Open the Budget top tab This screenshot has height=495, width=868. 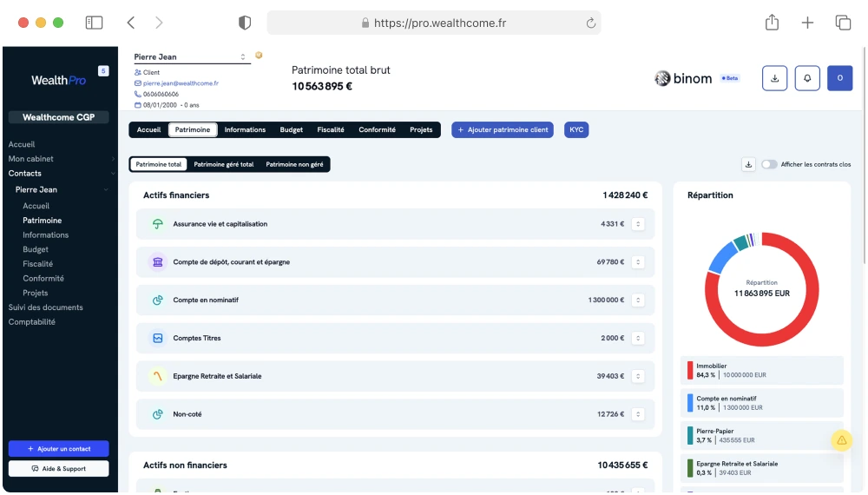pos(291,129)
